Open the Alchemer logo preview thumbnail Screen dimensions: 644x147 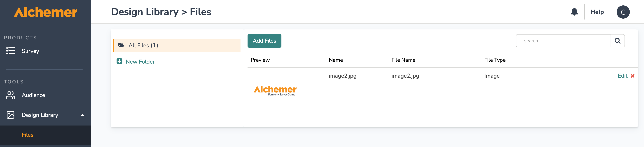[275, 90]
